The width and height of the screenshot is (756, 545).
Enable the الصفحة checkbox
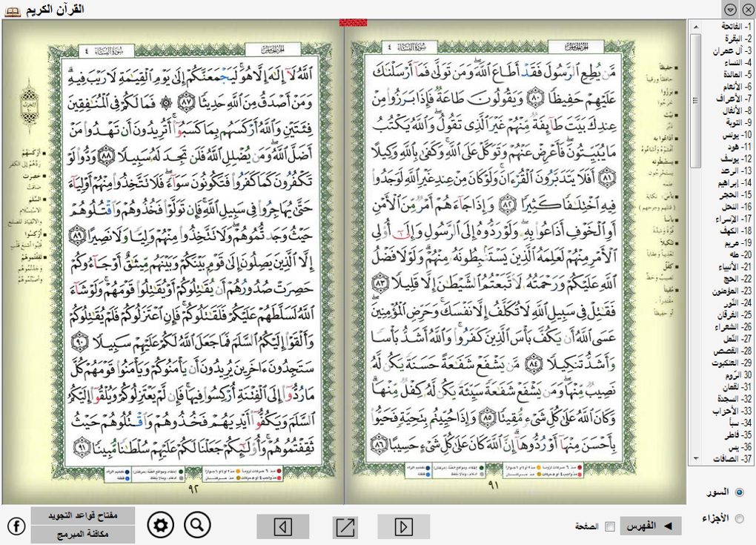pyautogui.click(x=610, y=526)
